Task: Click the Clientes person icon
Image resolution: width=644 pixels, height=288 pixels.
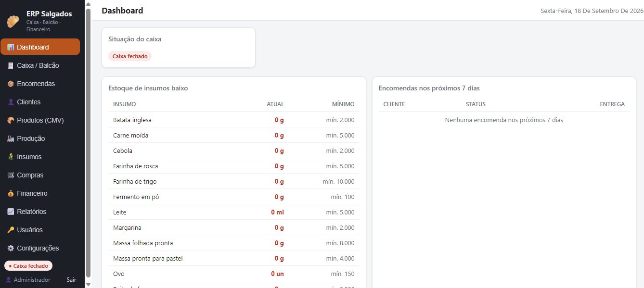Action: coord(11,102)
